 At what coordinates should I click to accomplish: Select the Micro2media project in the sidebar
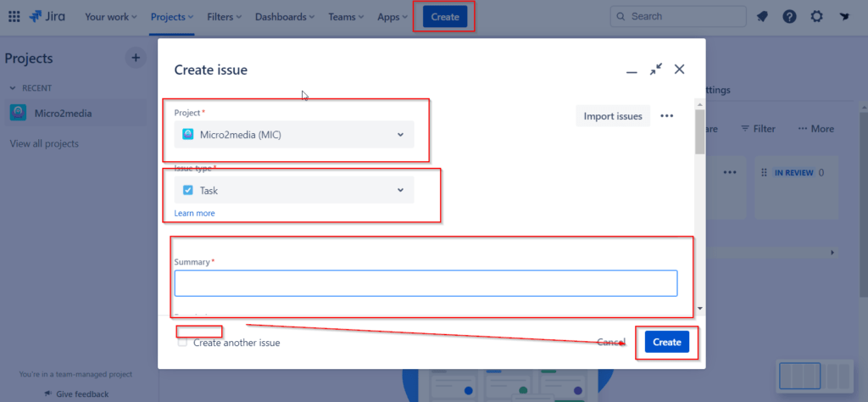click(x=75, y=114)
